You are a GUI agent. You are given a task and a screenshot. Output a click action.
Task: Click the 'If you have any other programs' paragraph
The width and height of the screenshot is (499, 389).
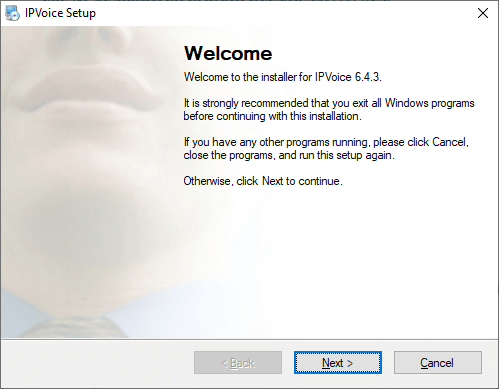point(326,149)
